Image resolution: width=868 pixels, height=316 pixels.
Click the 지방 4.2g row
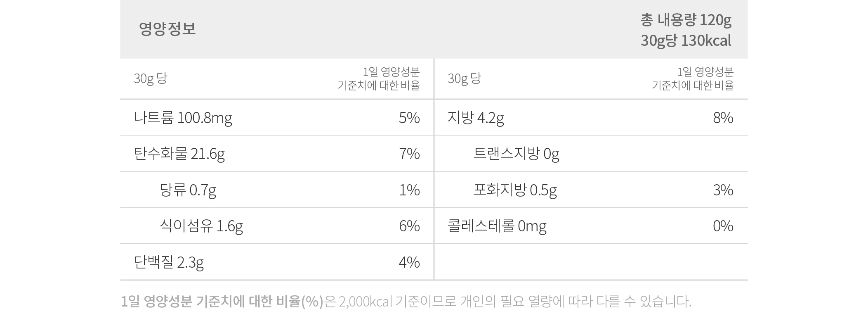(591, 118)
